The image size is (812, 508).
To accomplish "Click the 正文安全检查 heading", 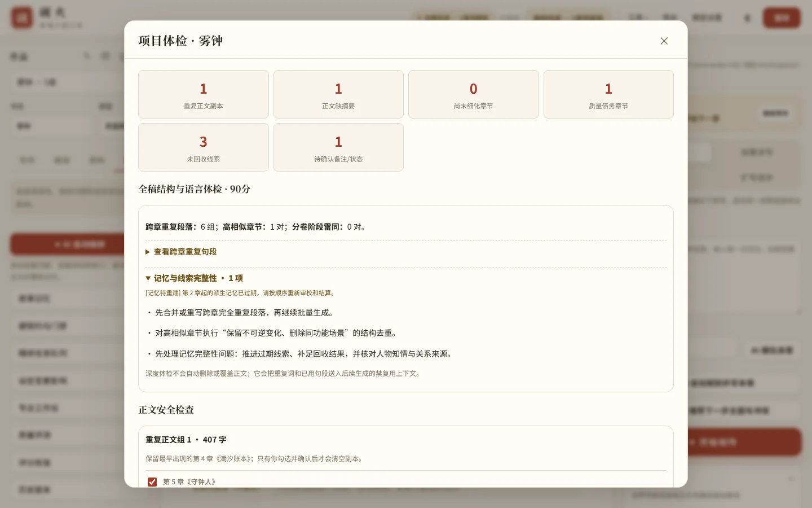I will point(166,410).
